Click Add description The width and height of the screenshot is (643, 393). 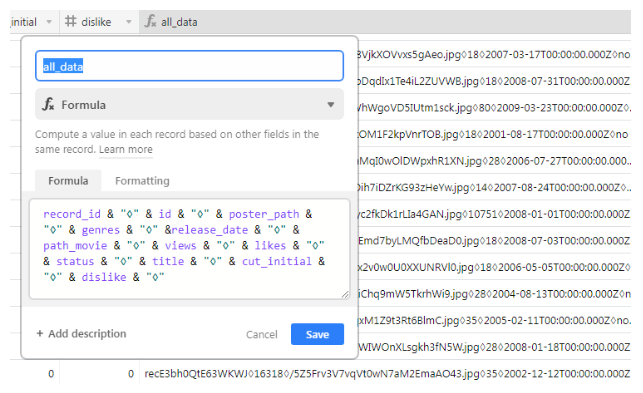point(81,334)
